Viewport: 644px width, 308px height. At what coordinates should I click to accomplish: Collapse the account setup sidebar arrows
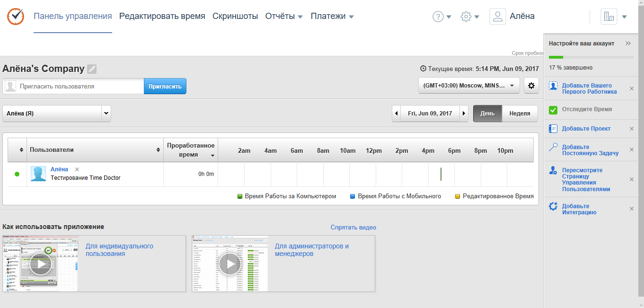pyautogui.click(x=628, y=43)
